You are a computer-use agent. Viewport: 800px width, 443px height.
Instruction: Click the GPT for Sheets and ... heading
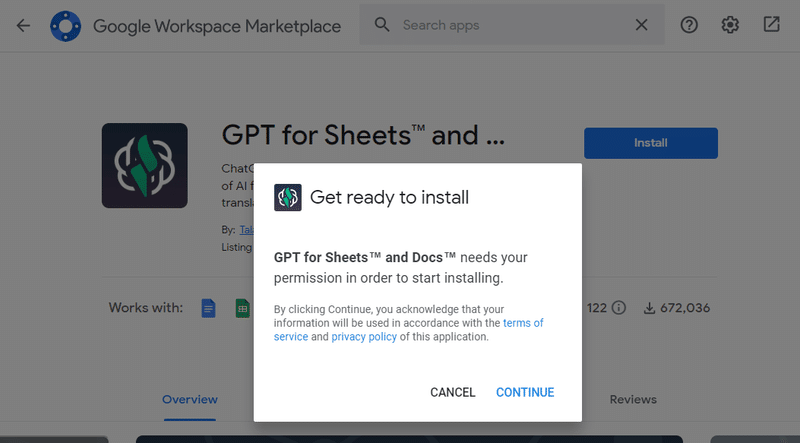click(363, 135)
